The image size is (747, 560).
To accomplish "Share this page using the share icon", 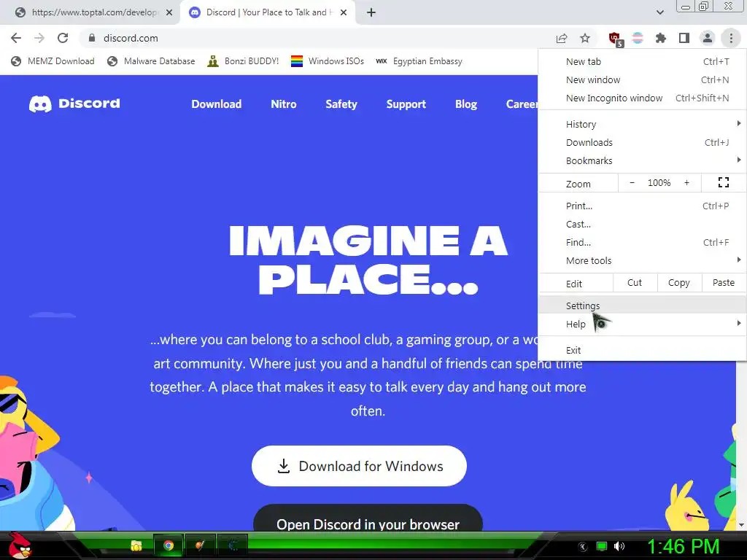I will [562, 38].
